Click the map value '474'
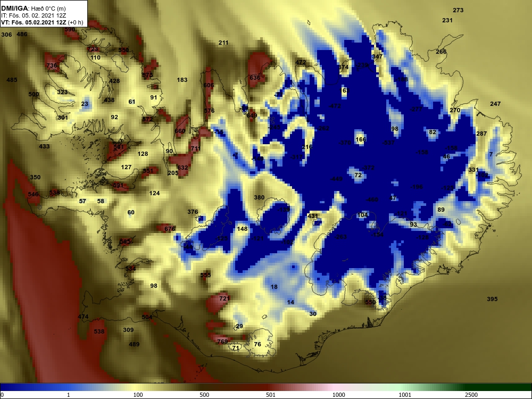Image resolution: width=532 pixels, height=399 pixels. (83, 317)
